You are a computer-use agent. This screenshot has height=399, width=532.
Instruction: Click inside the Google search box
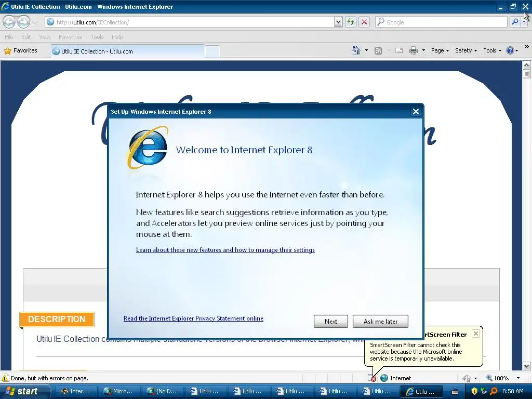pos(441,22)
